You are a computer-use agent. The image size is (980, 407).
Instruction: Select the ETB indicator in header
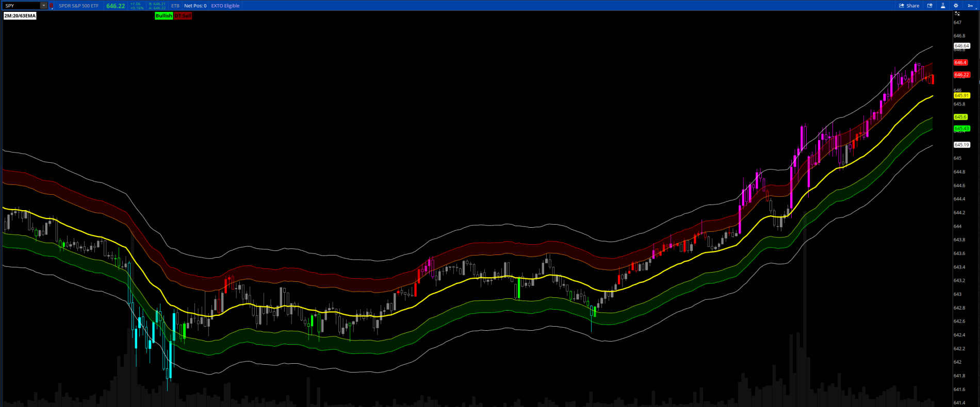coord(175,6)
